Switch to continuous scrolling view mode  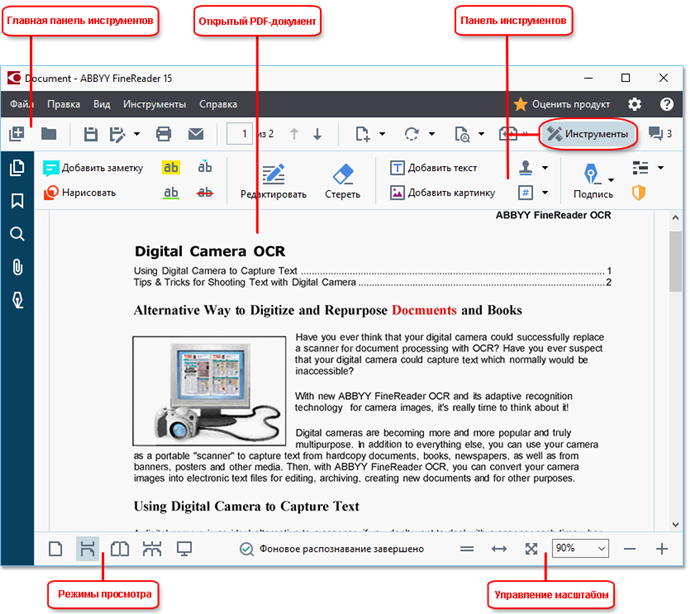(x=87, y=549)
